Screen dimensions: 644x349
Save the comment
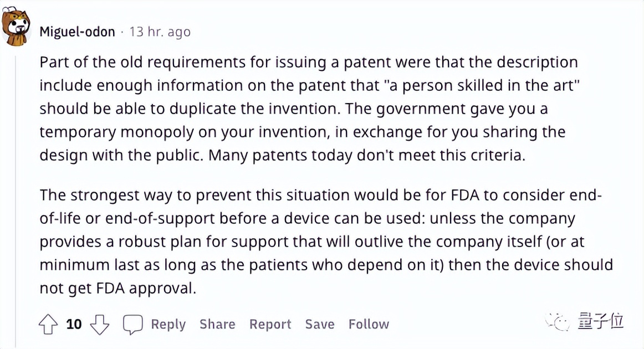pos(320,325)
